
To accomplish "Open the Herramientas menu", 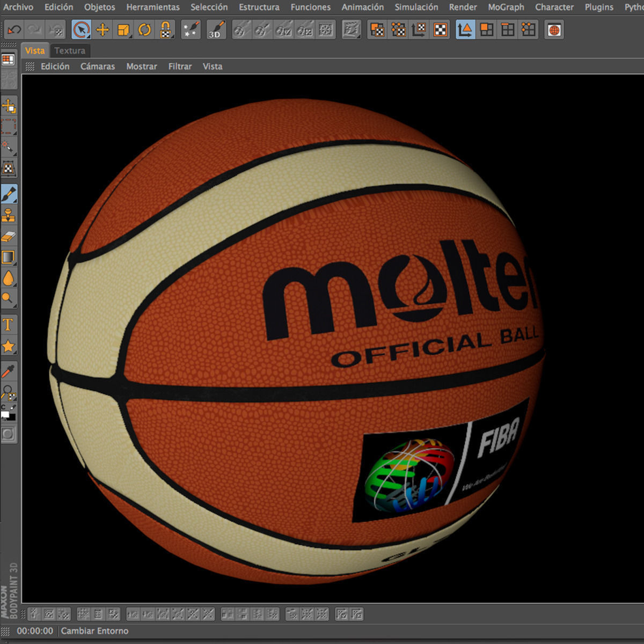I will [x=153, y=7].
